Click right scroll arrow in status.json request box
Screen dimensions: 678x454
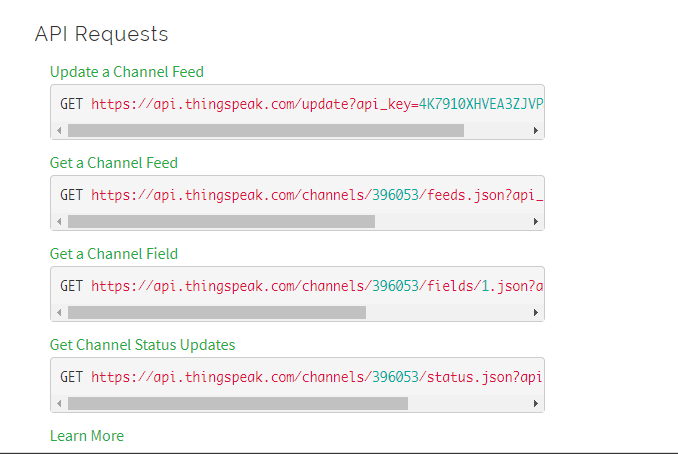(x=536, y=403)
